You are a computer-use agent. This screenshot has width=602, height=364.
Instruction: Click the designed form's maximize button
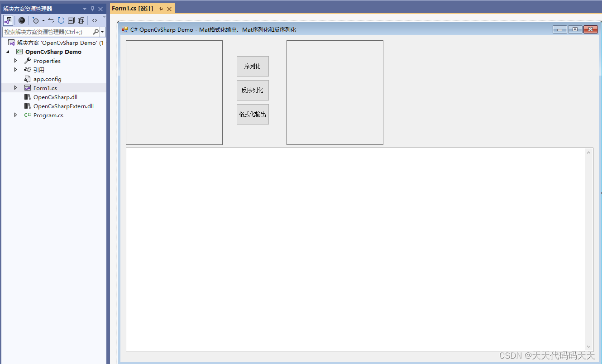point(575,29)
